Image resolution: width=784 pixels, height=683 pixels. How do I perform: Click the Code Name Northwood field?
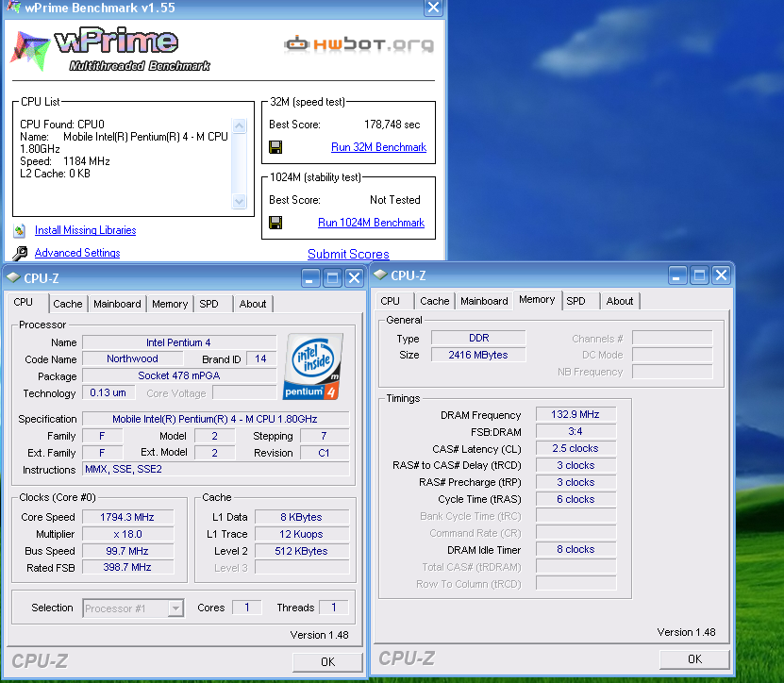click(x=132, y=358)
